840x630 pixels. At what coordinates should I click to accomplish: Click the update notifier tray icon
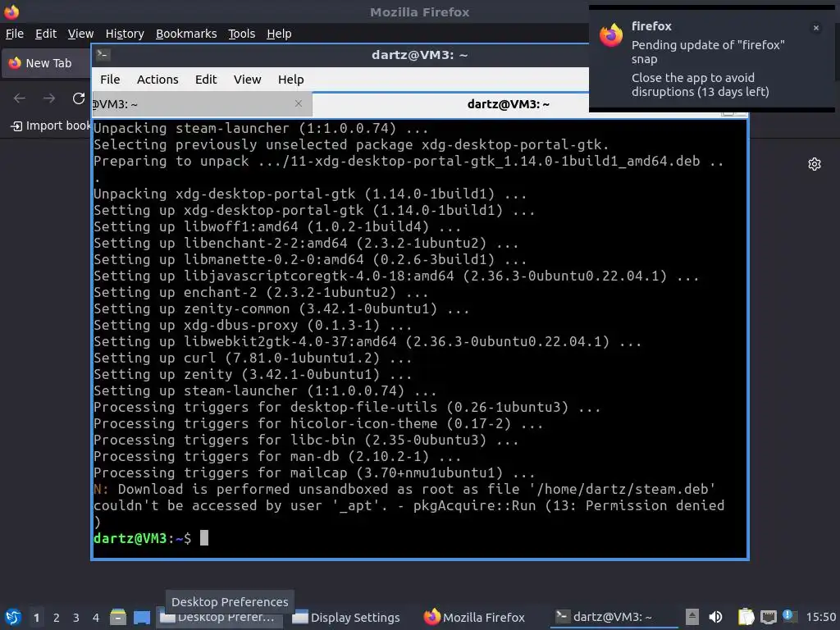click(x=788, y=615)
